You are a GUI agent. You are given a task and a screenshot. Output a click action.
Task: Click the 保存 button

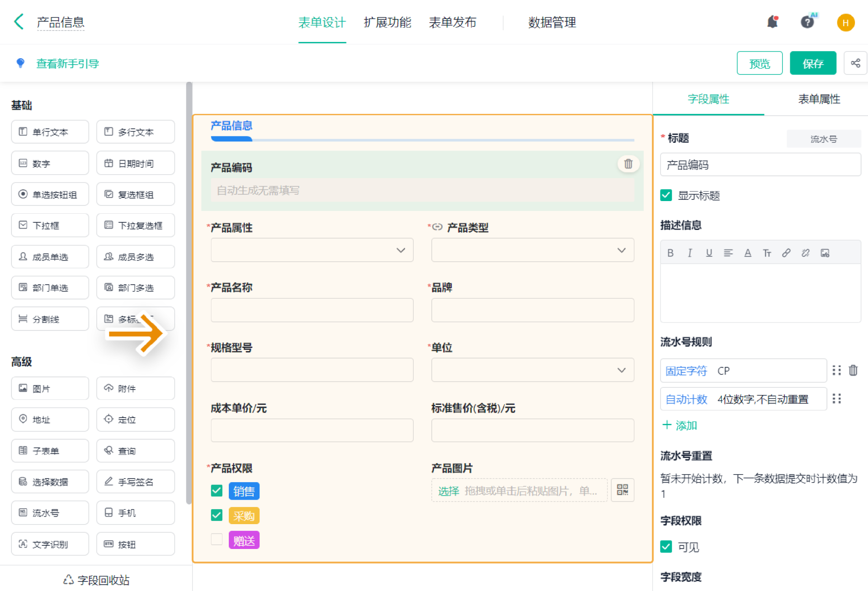[x=812, y=63]
